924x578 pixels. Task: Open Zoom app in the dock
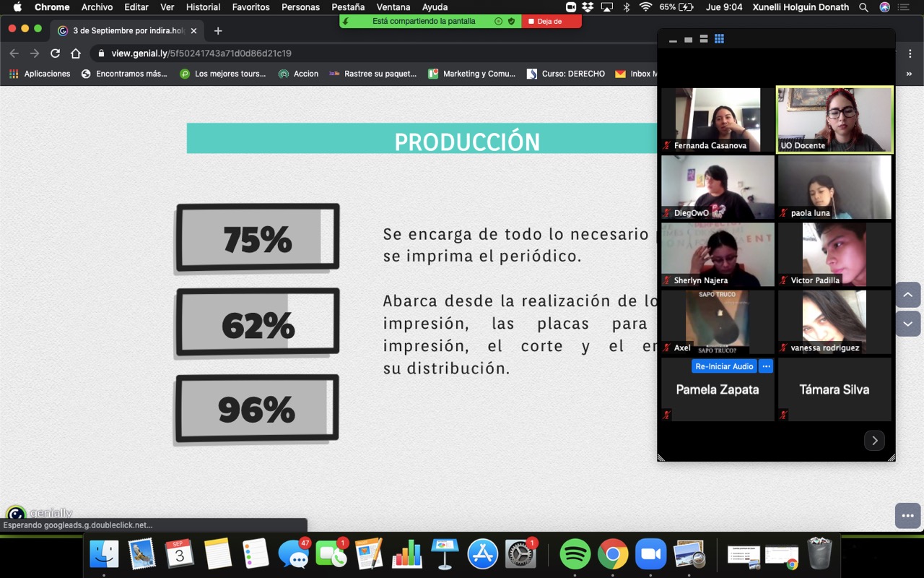click(x=650, y=554)
